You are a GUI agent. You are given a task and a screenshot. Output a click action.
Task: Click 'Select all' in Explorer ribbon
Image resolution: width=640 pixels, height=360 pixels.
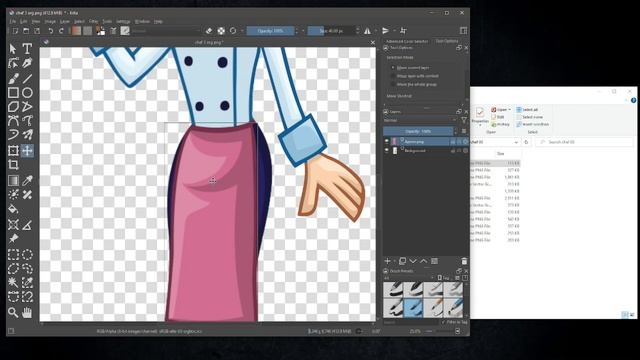point(527,109)
